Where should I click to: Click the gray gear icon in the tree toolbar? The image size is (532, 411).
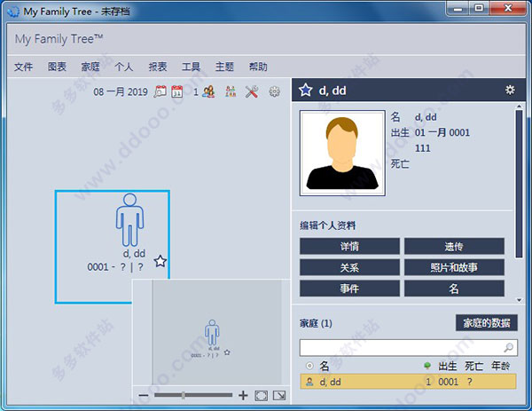point(275,91)
